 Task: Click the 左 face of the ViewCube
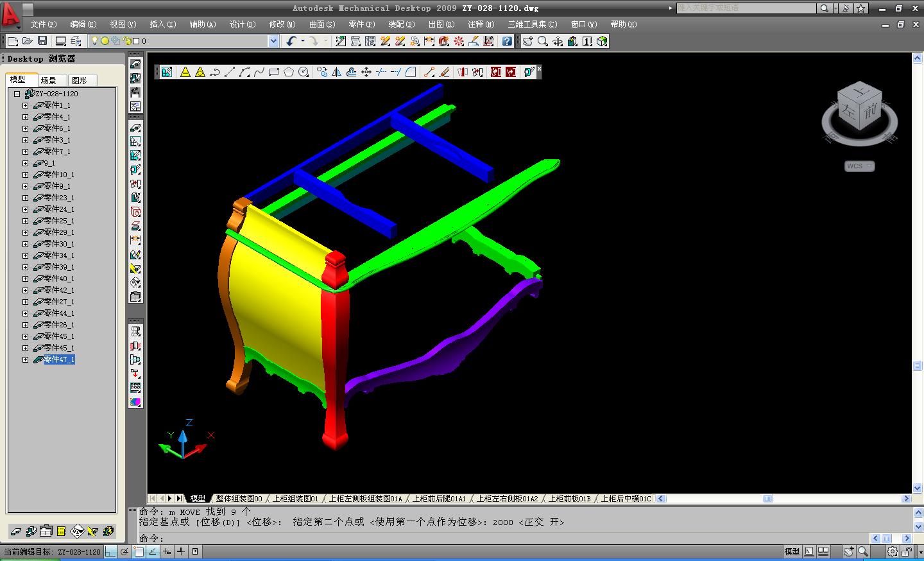(x=849, y=110)
